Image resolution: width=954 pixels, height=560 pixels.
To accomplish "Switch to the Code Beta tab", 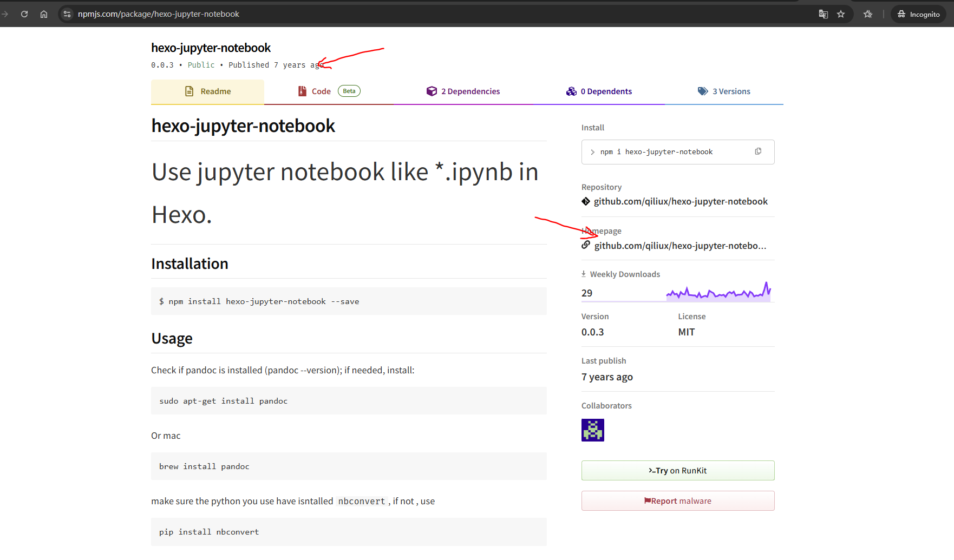I will point(329,91).
